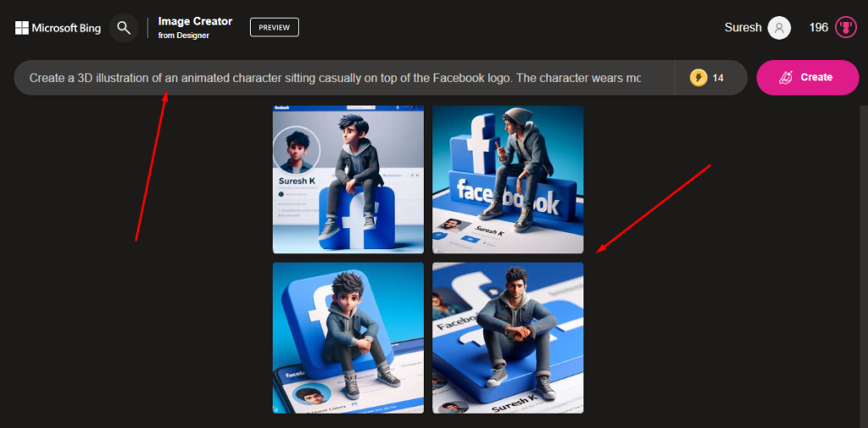
Task: Open the Rewards trophy icon
Action: (846, 27)
